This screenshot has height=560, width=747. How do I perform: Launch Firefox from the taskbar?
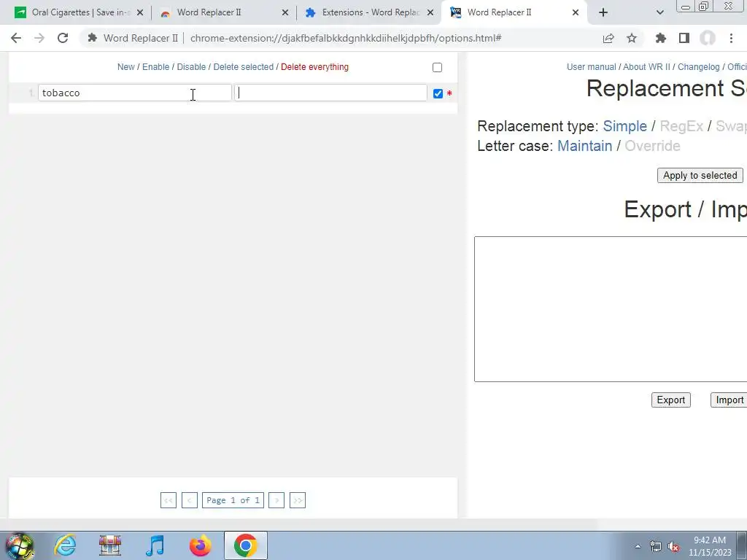200,545
